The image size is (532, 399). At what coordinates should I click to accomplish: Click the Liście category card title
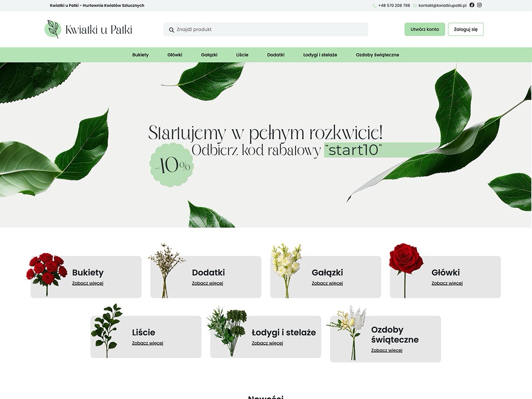click(x=144, y=332)
